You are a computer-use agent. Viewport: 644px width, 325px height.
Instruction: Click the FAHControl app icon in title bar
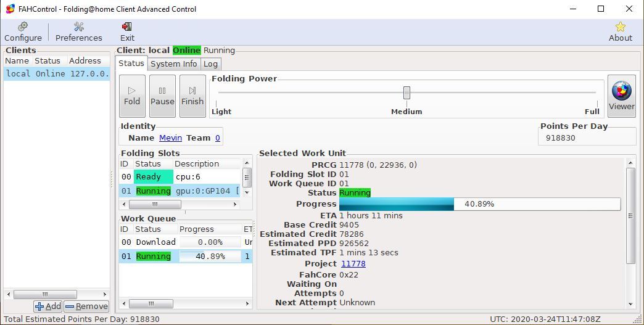[10, 9]
